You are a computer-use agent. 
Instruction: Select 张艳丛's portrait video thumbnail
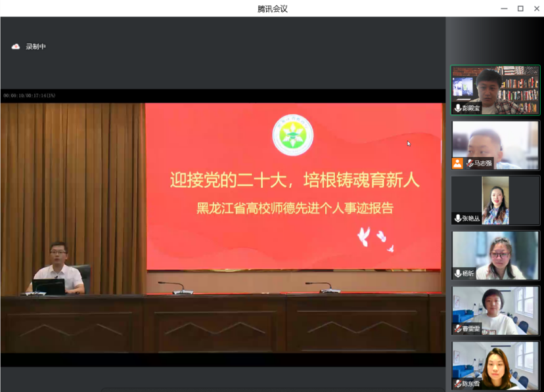click(495, 200)
